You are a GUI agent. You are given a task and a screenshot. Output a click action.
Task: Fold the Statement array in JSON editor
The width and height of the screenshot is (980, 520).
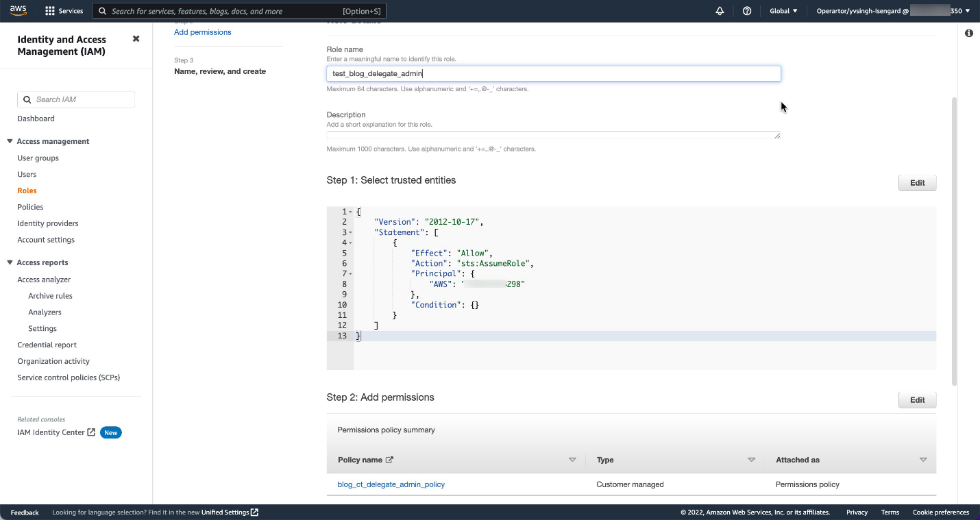pos(350,233)
